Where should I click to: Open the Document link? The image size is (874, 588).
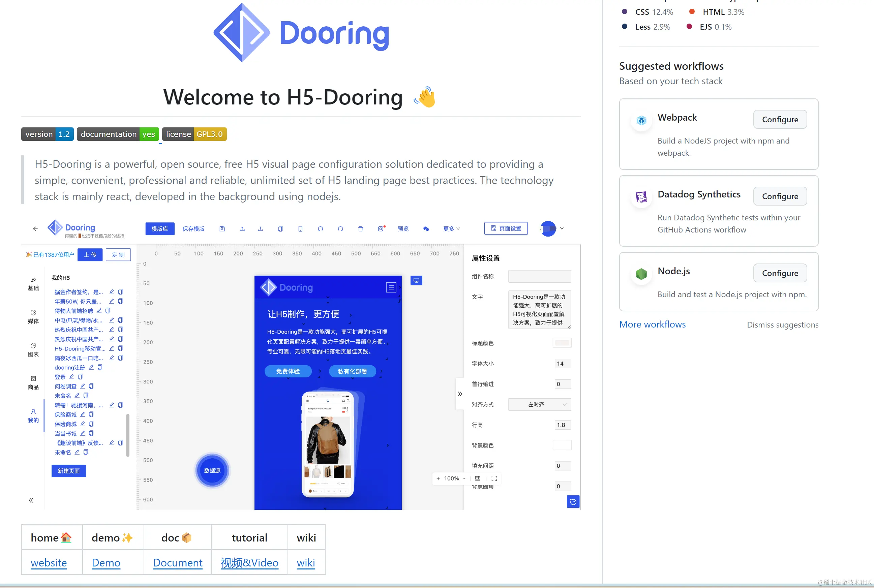point(178,563)
